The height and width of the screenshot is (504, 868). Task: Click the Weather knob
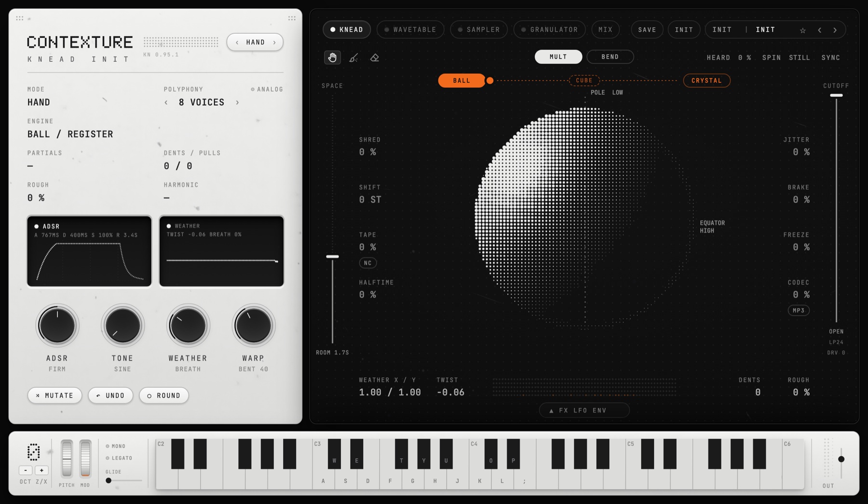tap(188, 326)
